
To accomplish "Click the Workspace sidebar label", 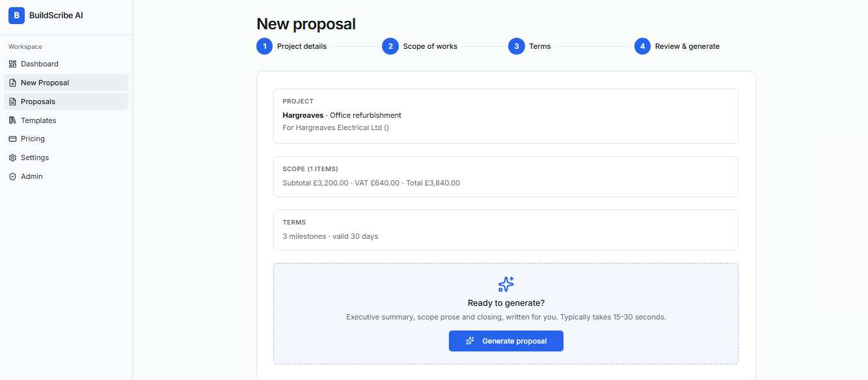I will (x=25, y=47).
